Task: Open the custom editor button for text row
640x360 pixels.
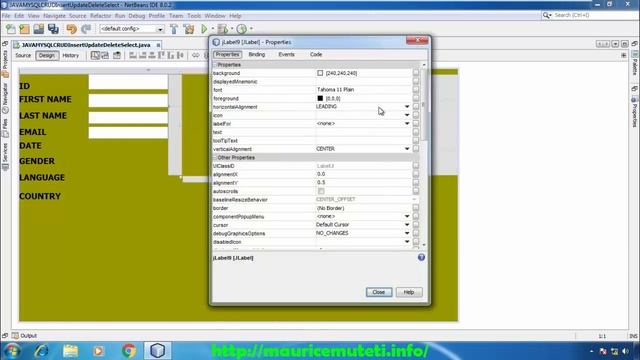Action: pyautogui.click(x=416, y=132)
